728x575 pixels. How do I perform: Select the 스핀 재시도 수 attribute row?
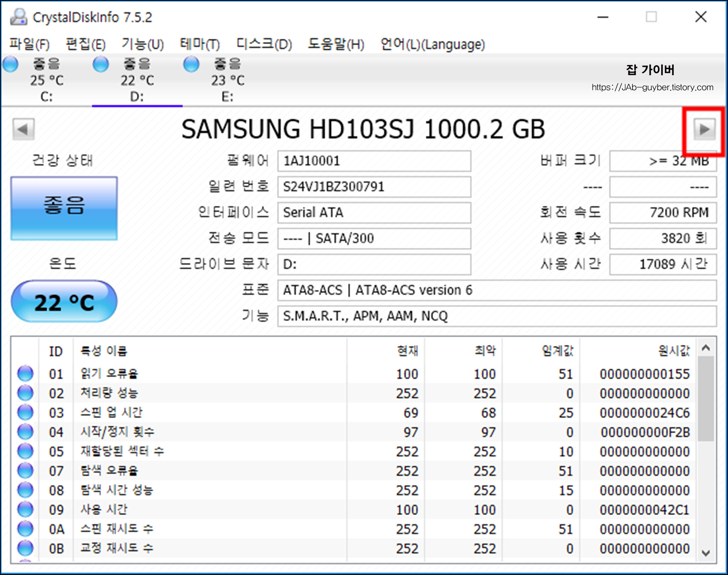coord(354,528)
